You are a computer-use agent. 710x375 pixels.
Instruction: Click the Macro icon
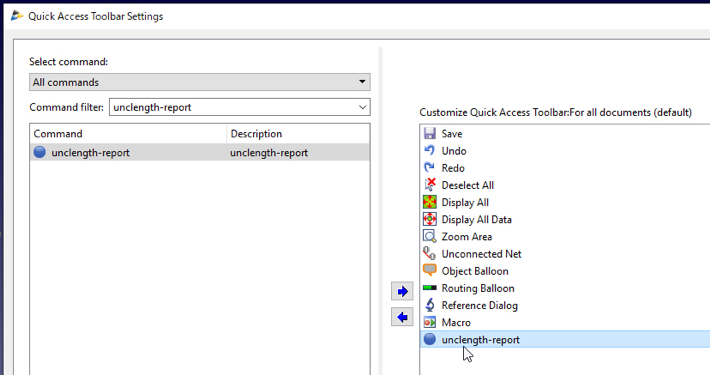[x=430, y=322]
